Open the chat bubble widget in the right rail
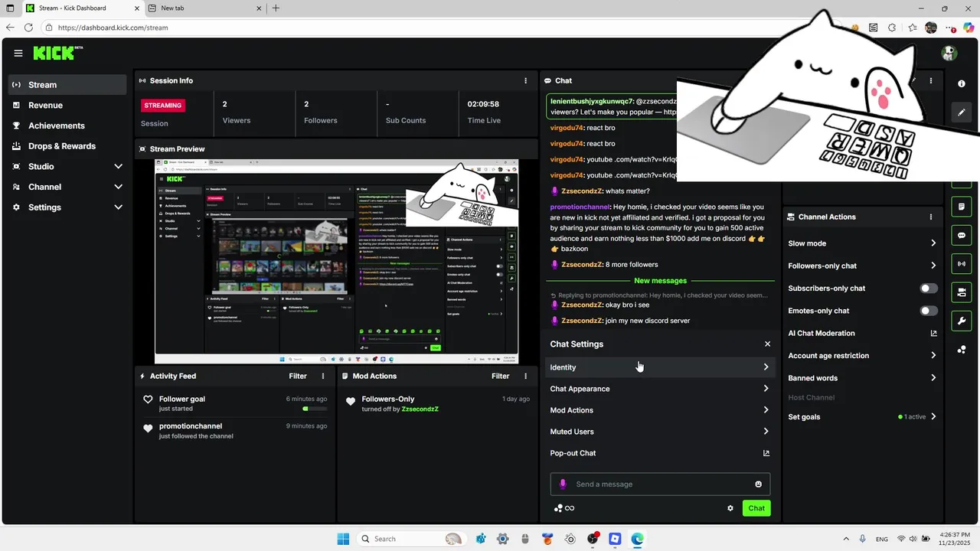Viewport: 980px width, 551px height. click(962, 235)
